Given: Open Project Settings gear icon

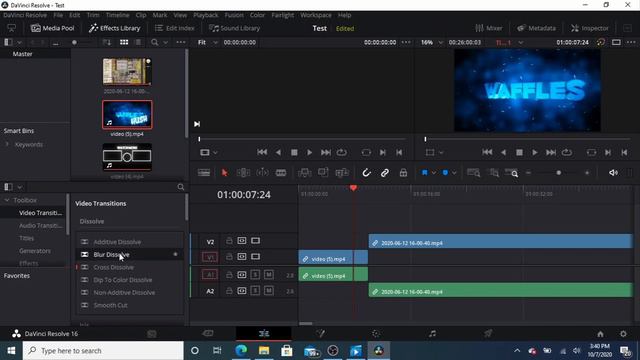Looking at the screenshot, I should [x=623, y=334].
